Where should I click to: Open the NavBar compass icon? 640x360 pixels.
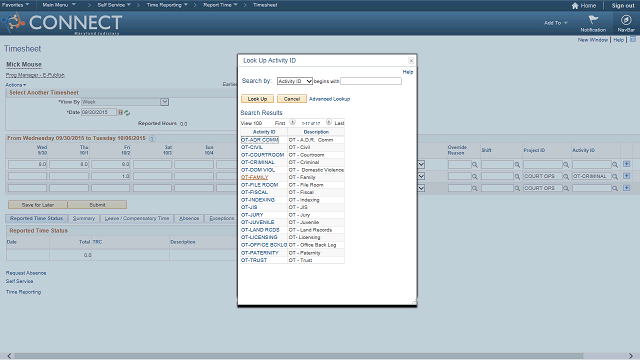[x=626, y=20]
